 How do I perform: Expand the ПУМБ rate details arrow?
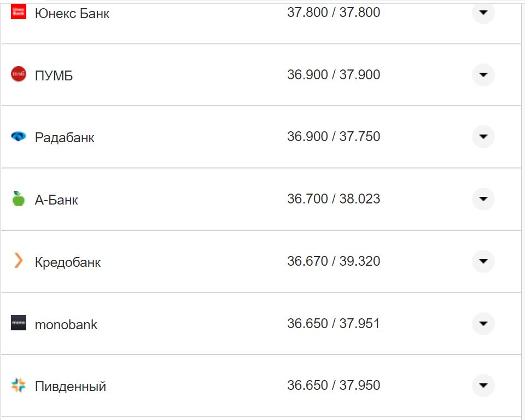tap(483, 74)
